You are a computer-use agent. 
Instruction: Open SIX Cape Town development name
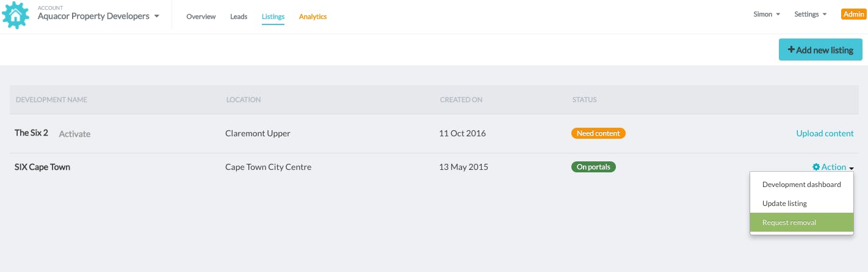[42, 167]
